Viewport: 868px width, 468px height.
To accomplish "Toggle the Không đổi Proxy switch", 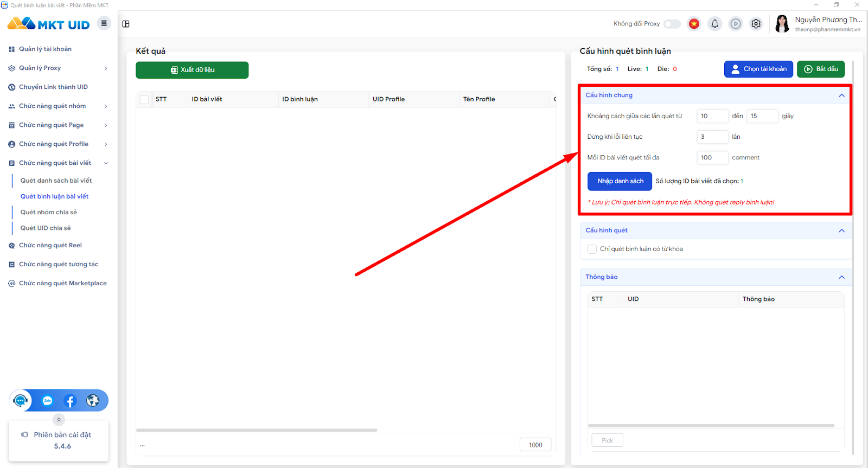I will click(672, 24).
